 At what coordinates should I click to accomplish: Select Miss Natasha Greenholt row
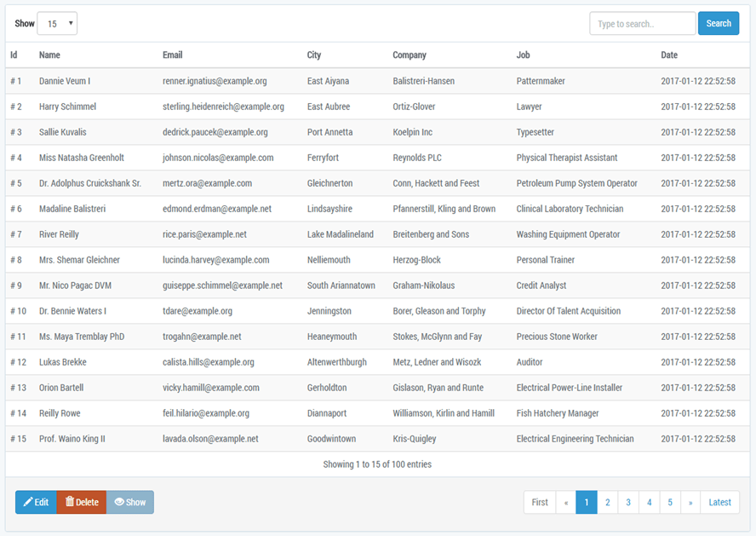coord(377,158)
